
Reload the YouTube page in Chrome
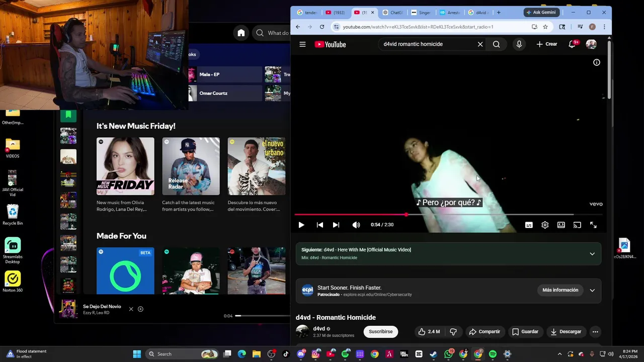pyautogui.click(x=321, y=27)
